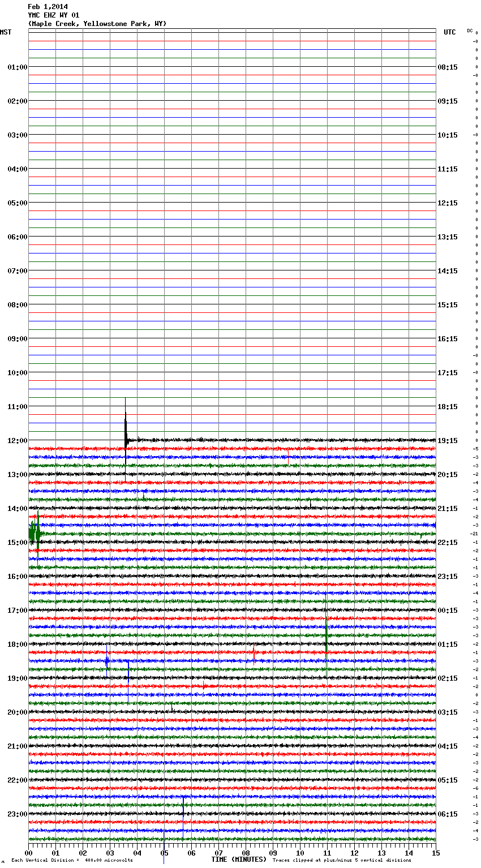The width and height of the screenshot is (481, 868).
Task: Select the 03:00 MST time label
Action: (x=18, y=135)
